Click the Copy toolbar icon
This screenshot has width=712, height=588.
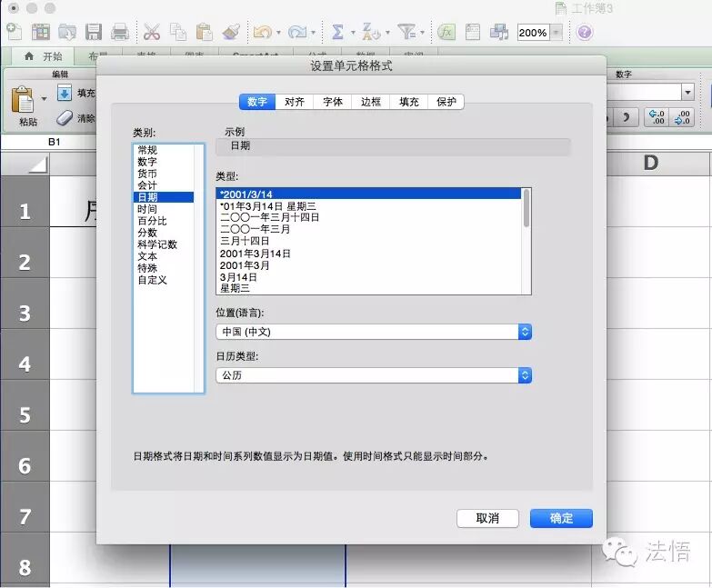pyautogui.click(x=178, y=32)
